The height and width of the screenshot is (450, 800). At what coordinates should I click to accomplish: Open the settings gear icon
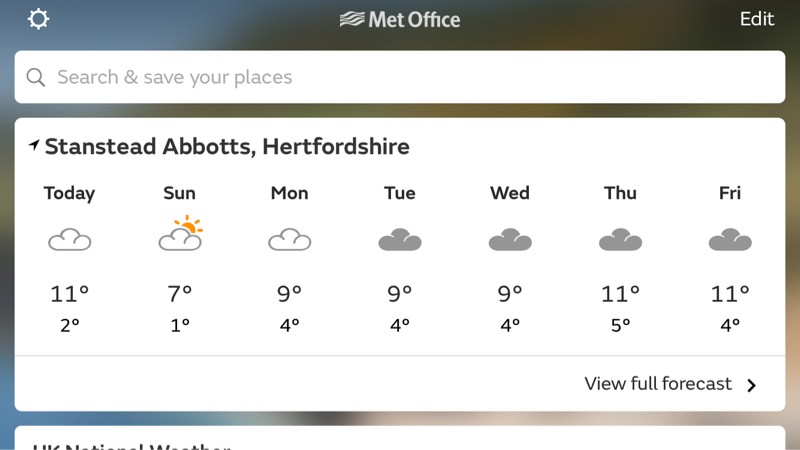38,19
